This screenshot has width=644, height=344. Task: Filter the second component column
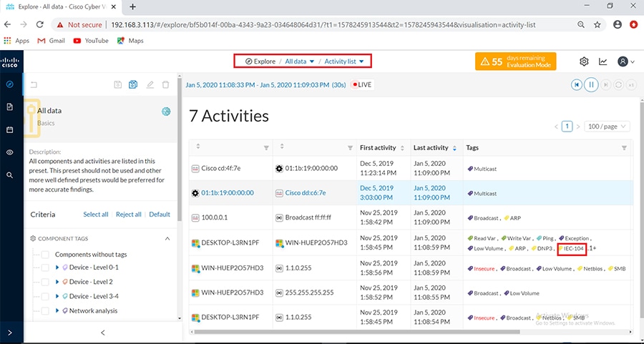pos(351,148)
